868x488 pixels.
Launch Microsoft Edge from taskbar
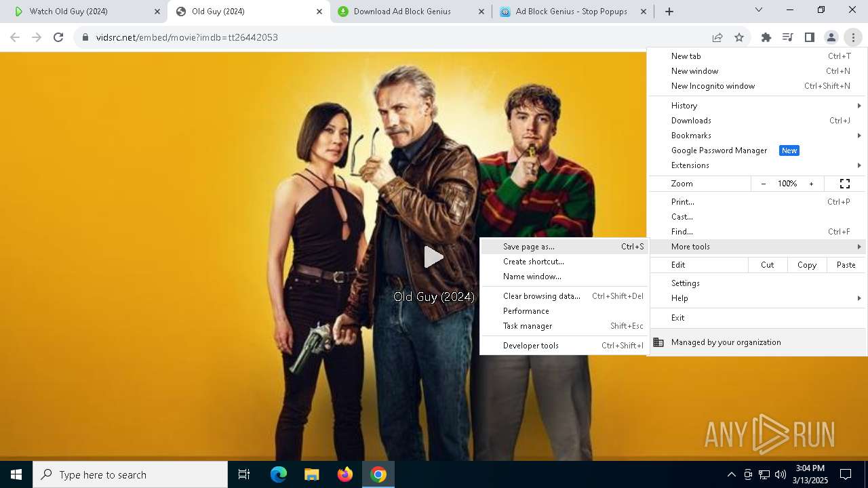click(279, 474)
